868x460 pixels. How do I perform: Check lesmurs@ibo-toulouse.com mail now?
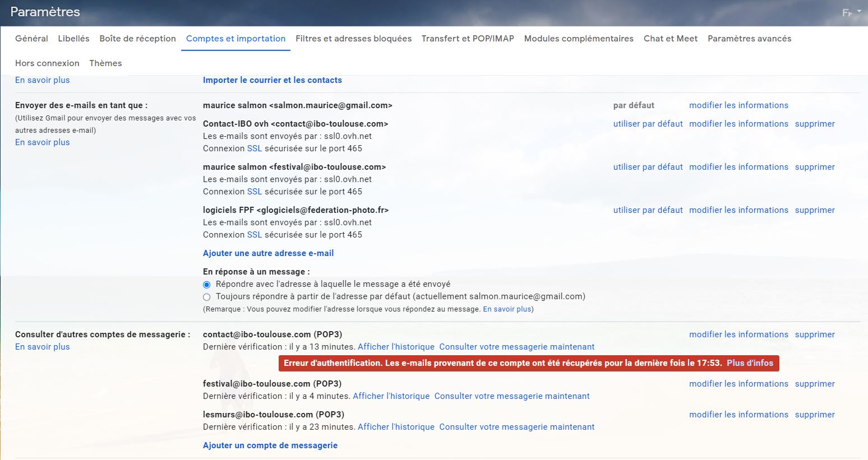516,427
